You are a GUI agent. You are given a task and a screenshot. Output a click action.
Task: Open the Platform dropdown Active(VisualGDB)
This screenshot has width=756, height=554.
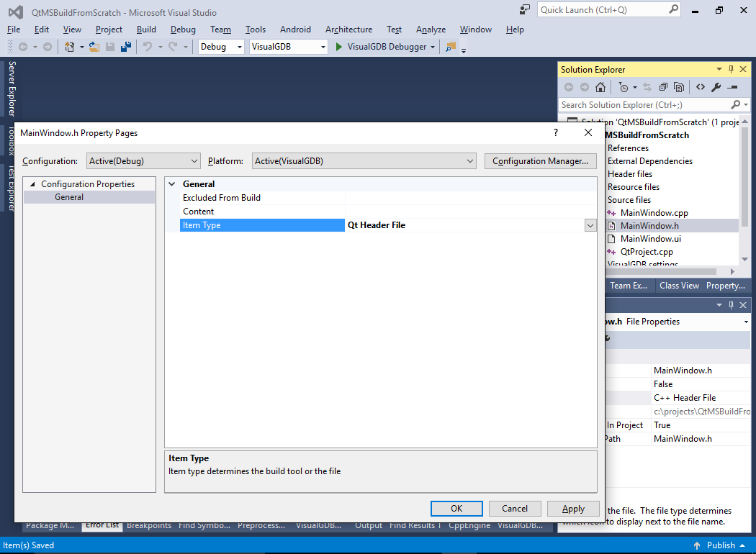pos(364,161)
